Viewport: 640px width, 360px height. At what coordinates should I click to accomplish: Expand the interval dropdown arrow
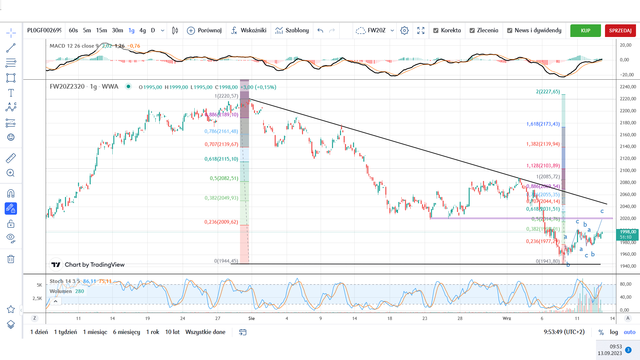162,31
